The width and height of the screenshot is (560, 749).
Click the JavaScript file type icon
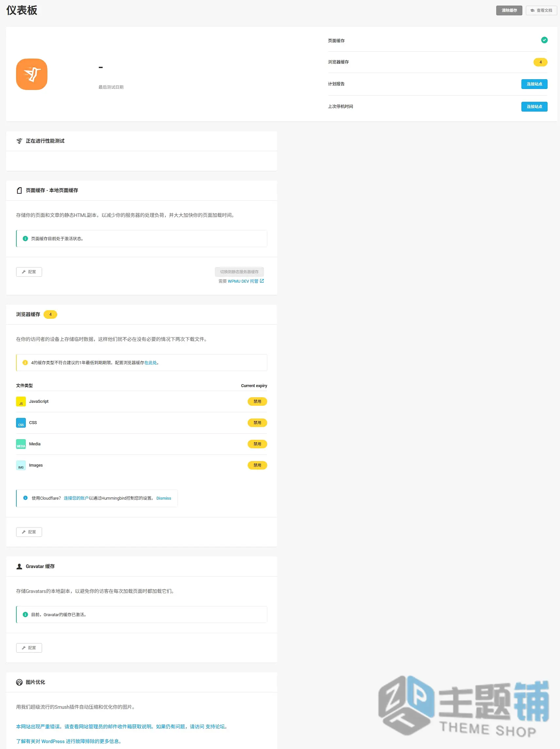pos(21,401)
